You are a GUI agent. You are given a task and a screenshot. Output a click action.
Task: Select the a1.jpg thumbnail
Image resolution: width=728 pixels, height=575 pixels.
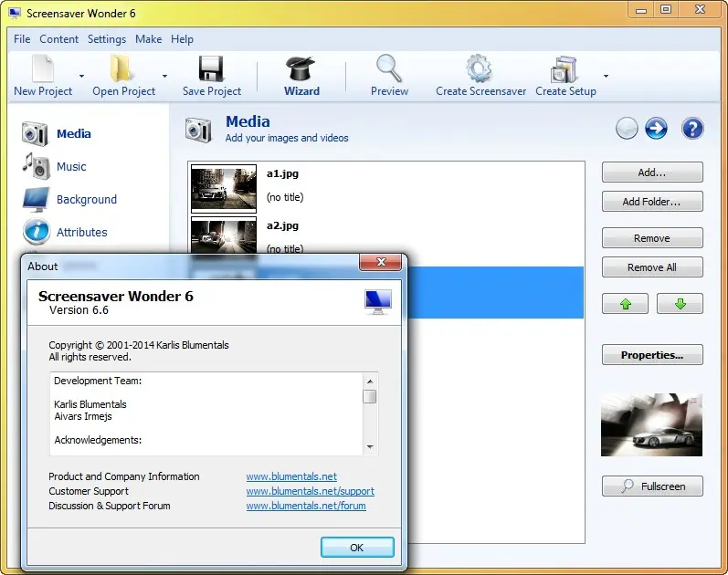[x=224, y=188]
